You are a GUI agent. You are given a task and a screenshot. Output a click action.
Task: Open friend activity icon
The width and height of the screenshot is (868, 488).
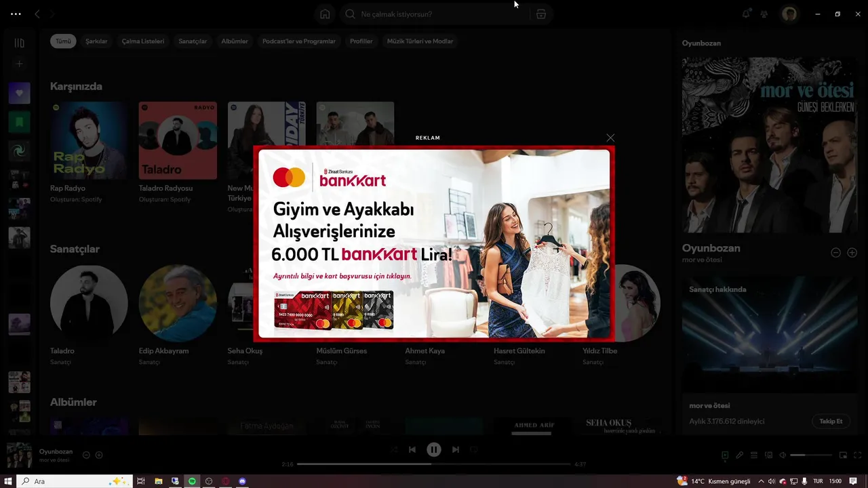click(x=764, y=14)
